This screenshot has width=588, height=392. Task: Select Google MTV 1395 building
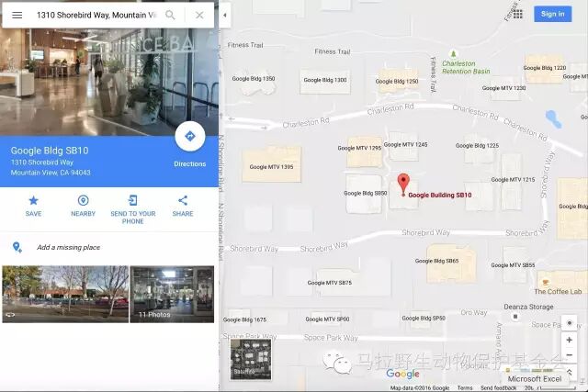tap(272, 165)
